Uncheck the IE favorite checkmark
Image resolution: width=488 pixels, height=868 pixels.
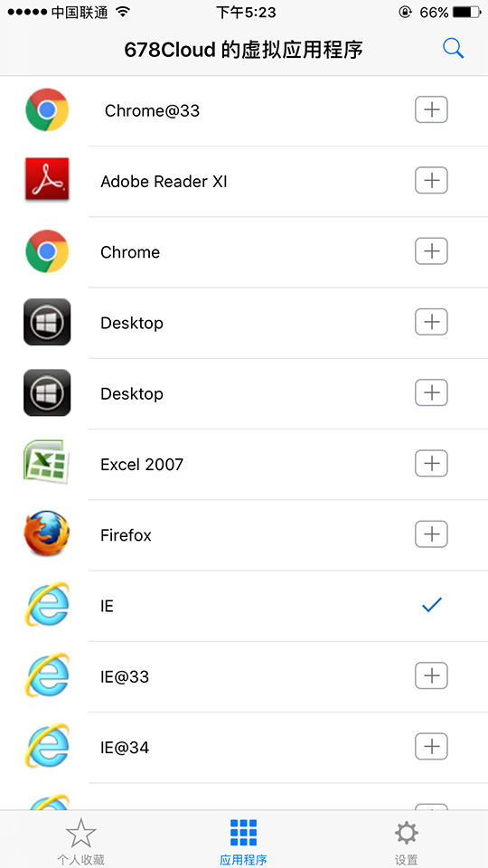pos(432,605)
